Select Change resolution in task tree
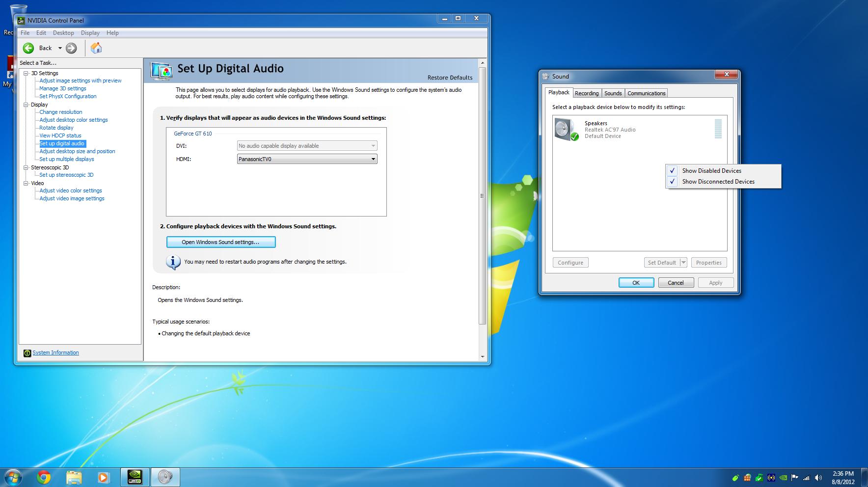 tap(61, 112)
